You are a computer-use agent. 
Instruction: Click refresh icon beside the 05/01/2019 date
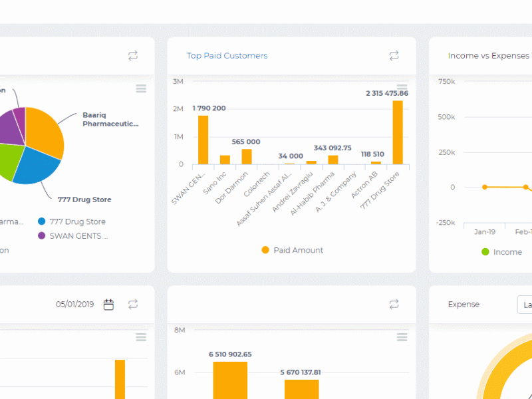click(133, 305)
